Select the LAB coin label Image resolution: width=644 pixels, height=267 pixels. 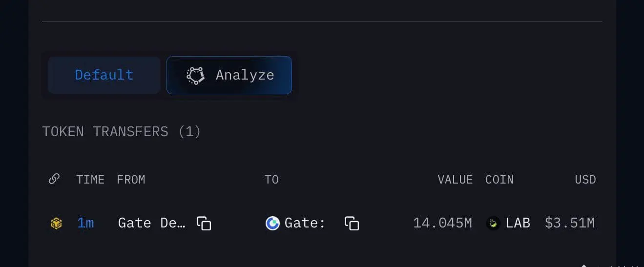pyautogui.click(x=518, y=223)
